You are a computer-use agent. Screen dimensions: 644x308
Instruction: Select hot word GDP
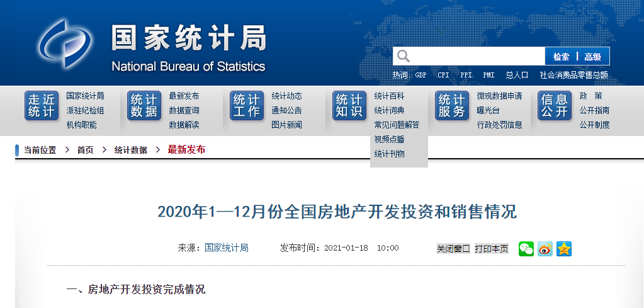(421, 75)
